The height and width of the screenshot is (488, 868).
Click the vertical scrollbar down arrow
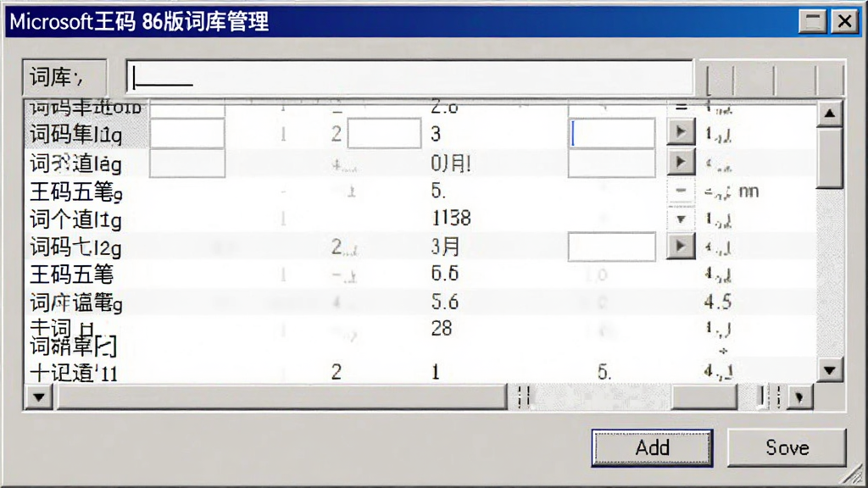(829, 369)
